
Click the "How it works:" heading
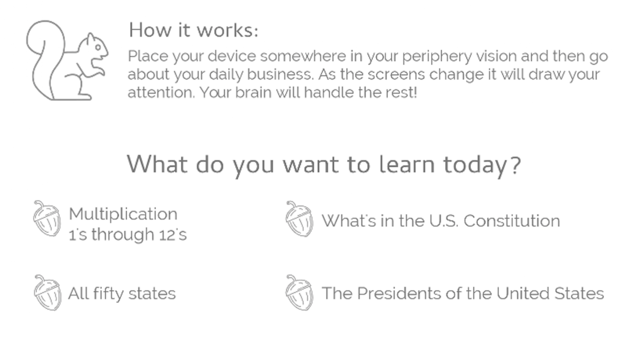[x=193, y=30]
